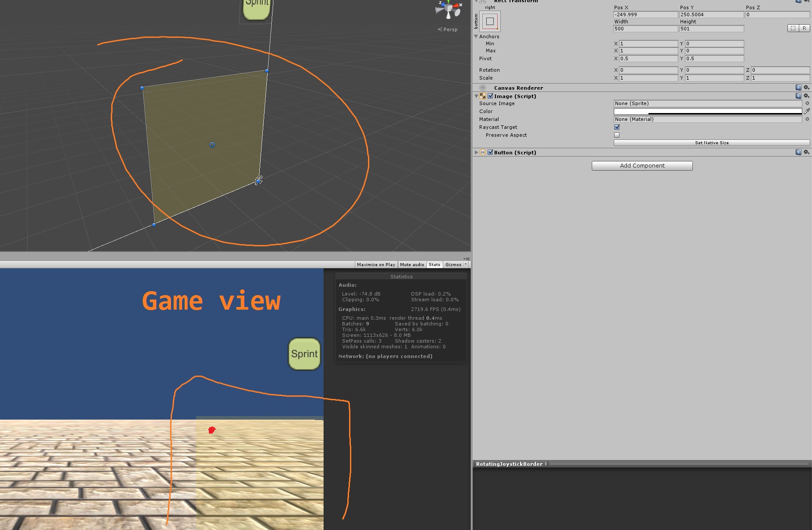Viewport: 812px width, 530px height.
Task: Open Button (Script) gear menu
Action: [806, 152]
